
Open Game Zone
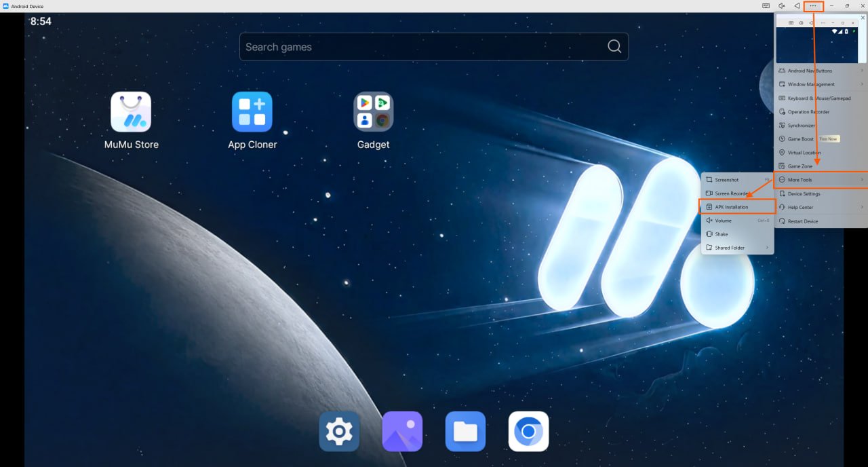tap(821, 166)
